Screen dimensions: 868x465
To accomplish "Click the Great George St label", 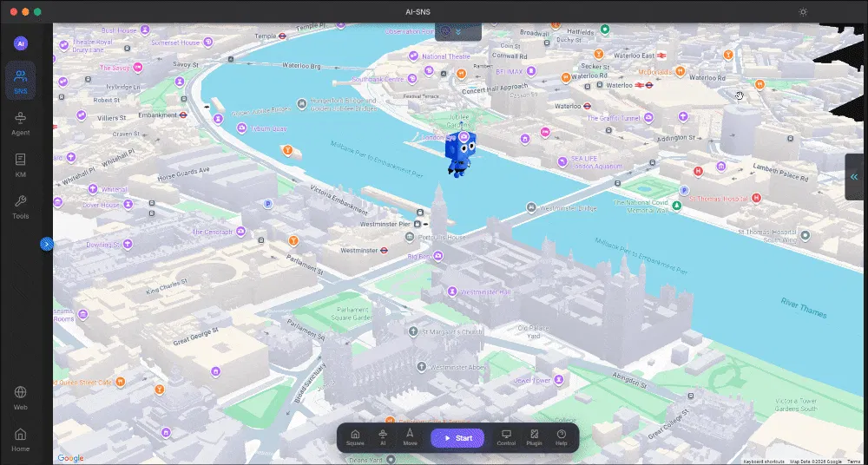I will click(x=196, y=336).
